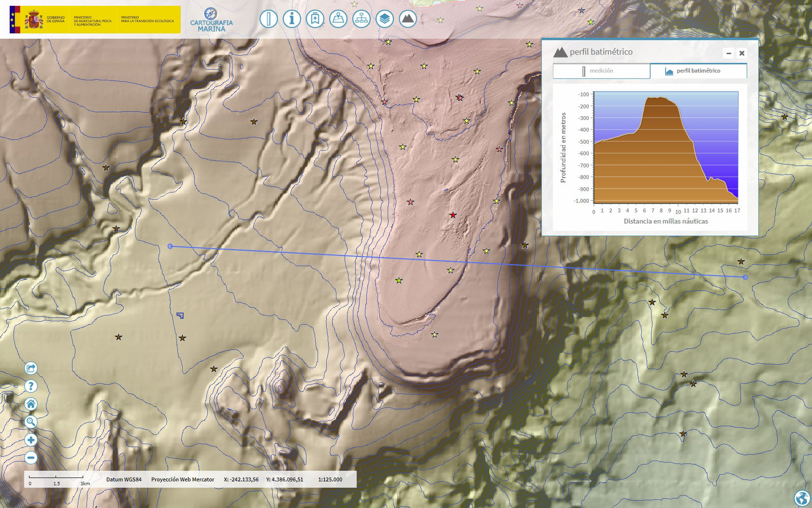812x508 pixels.
Task: Click the share map icon
Action: 31,368
